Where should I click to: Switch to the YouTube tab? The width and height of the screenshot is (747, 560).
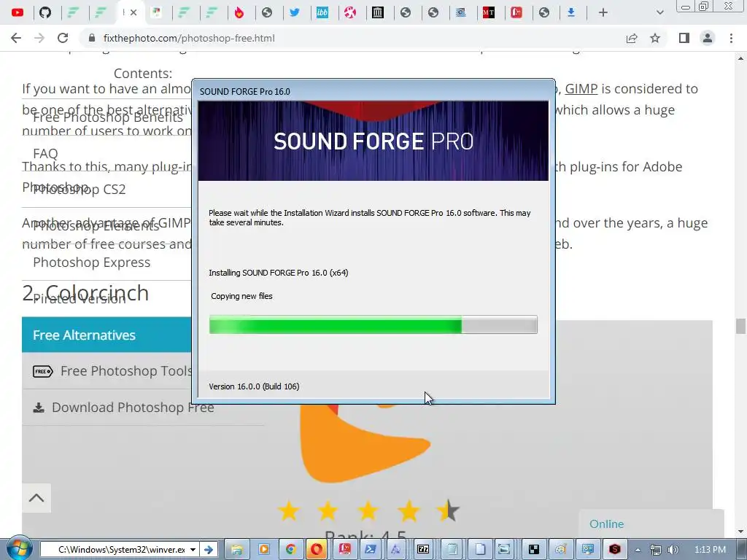point(18,12)
